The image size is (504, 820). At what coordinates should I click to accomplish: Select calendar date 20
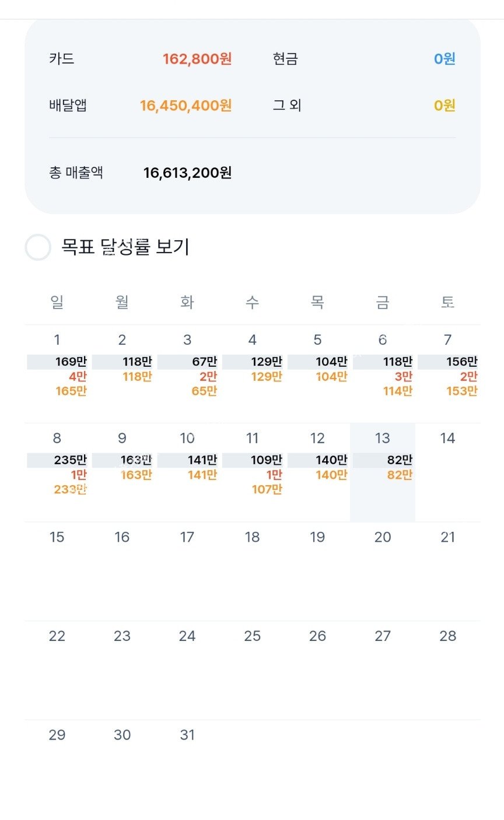coord(383,571)
